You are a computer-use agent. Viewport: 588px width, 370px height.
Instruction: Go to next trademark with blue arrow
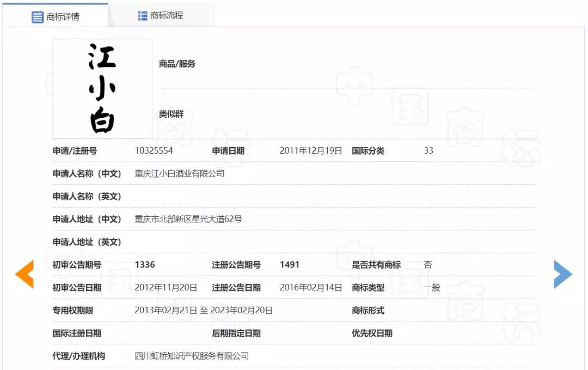[x=563, y=274]
